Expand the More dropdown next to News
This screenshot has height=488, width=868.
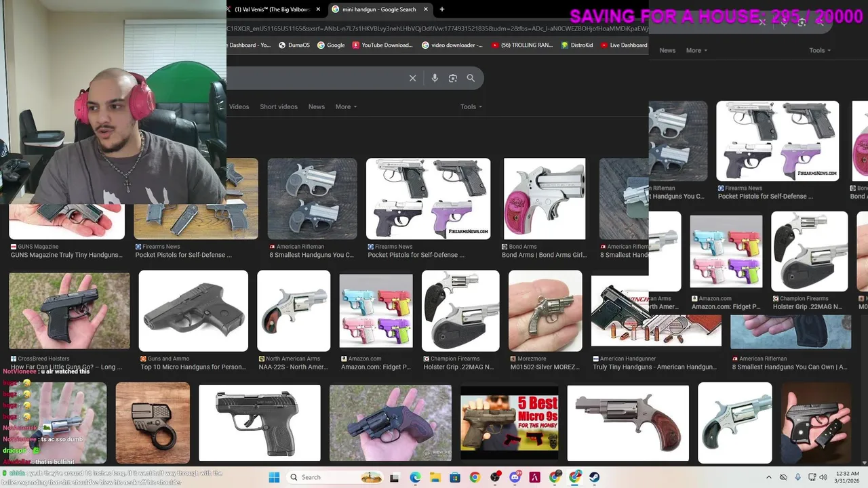(346, 106)
